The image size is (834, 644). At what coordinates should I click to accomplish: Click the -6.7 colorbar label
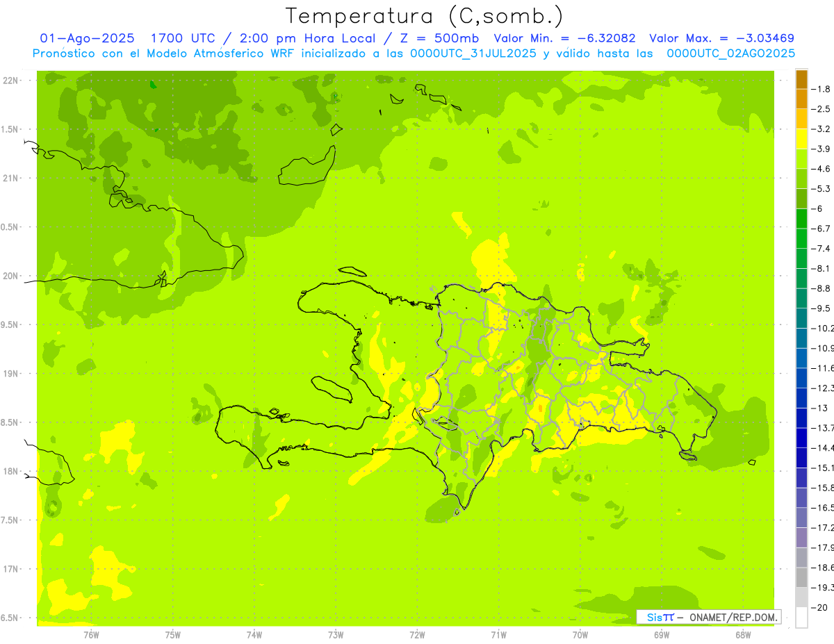[x=822, y=229]
